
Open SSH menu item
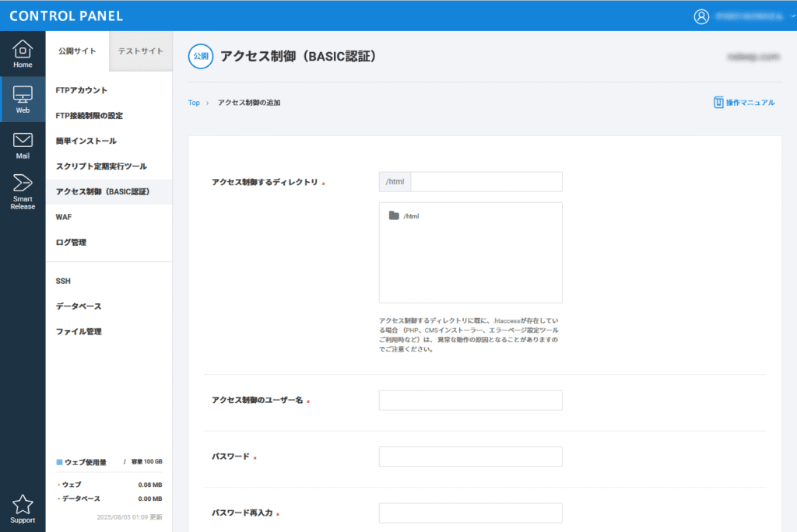[109, 281]
